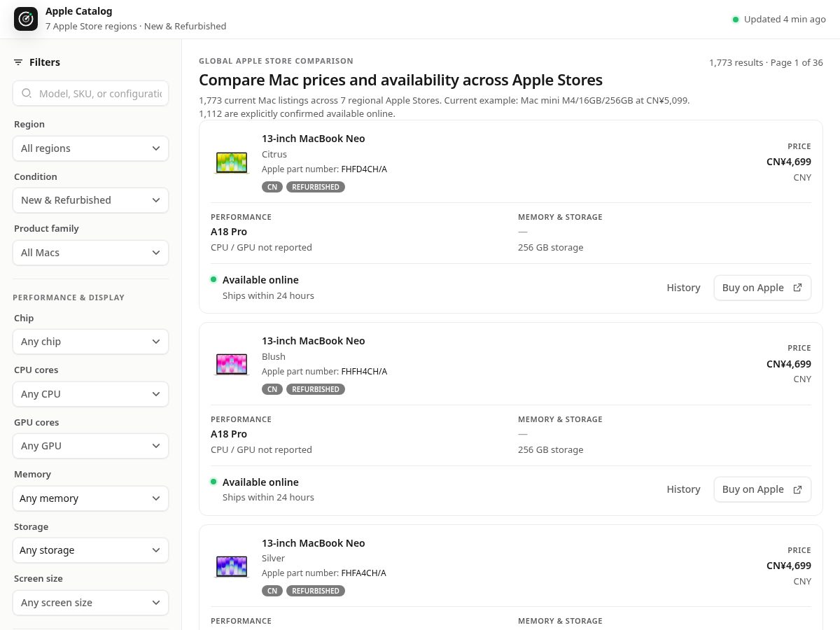840x630 pixels.
Task: Select part number FHFD4CH/A
Action: 364,169
